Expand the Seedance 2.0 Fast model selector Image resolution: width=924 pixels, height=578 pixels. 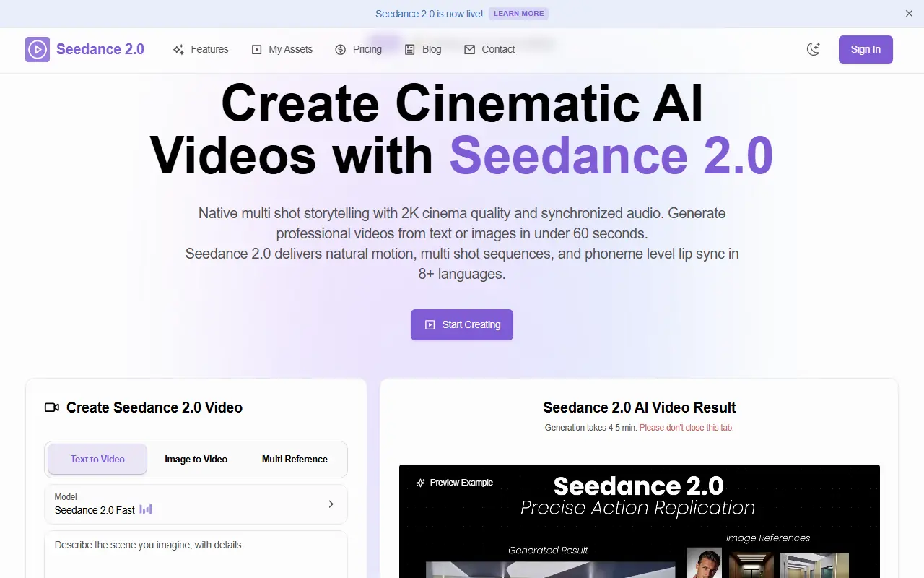[331, 504]
